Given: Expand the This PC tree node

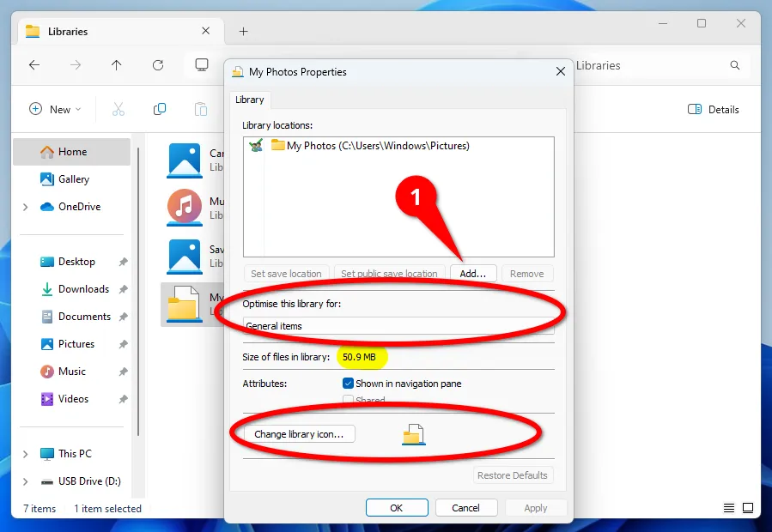Looking at the screenshot, I should tap(25, 454).
